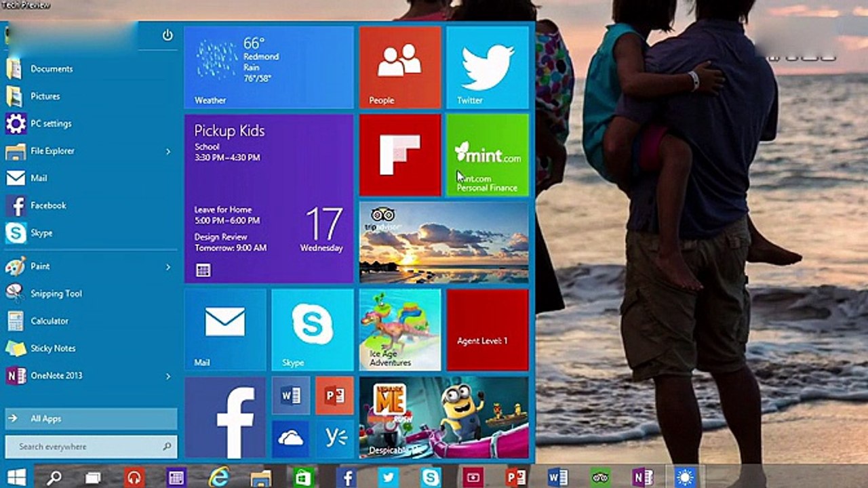Open PC settings from the Start list
868x488 pixels.
tap(91, 123)
